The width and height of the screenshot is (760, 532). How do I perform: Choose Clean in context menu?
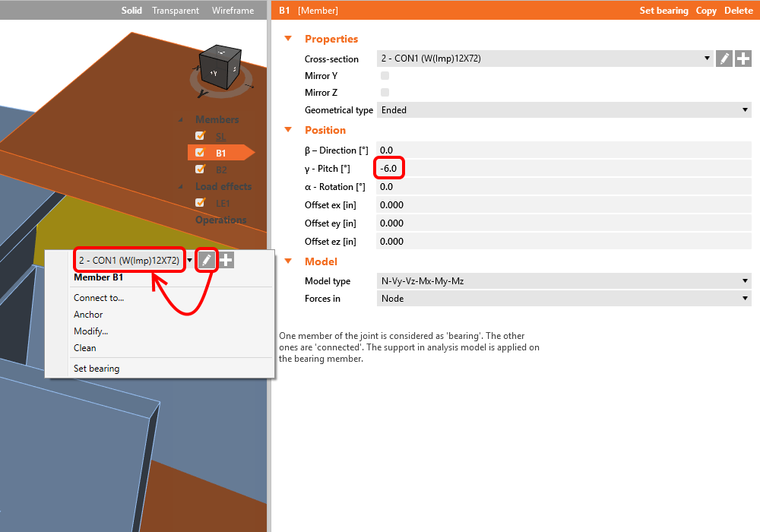click(85, 348)
